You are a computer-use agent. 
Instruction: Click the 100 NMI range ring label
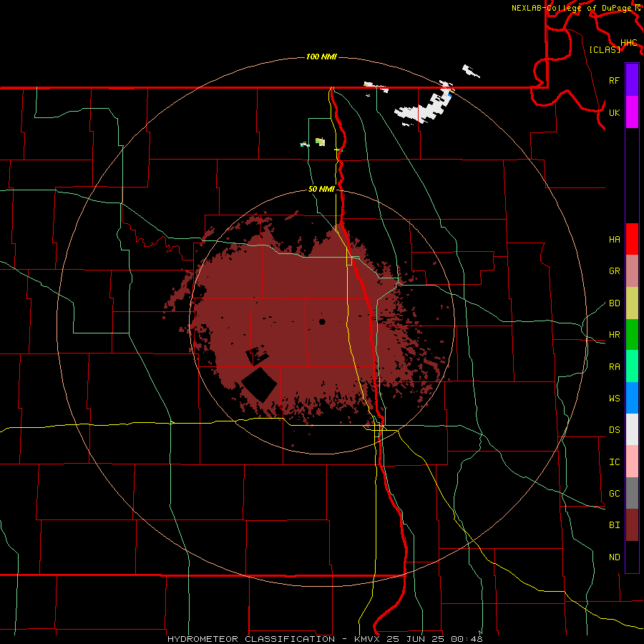[321, 57]
